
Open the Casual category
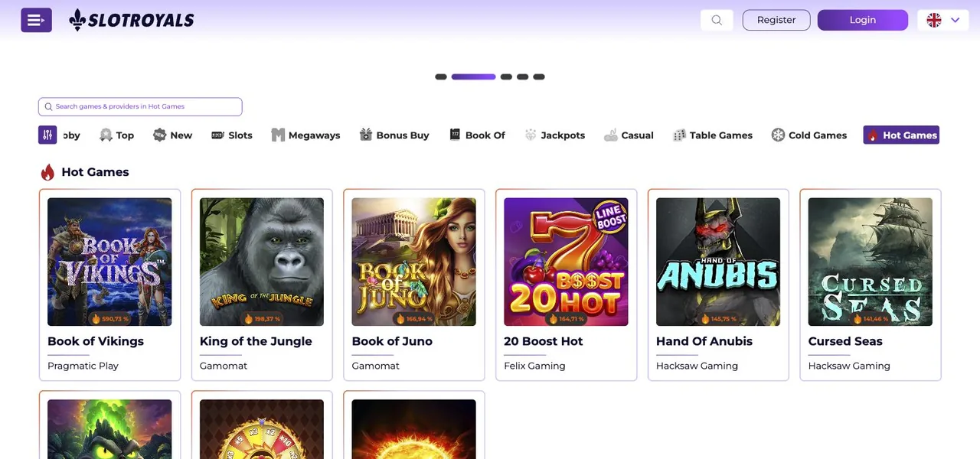629,135
